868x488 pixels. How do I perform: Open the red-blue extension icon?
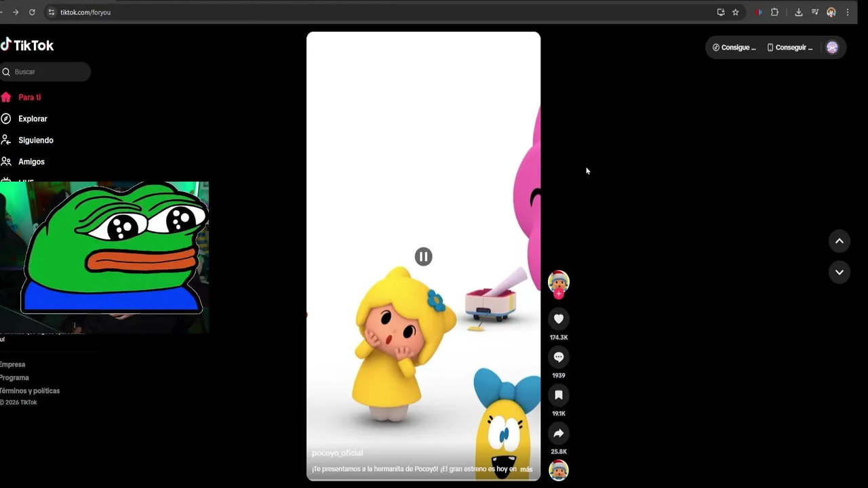click(758, 12)
